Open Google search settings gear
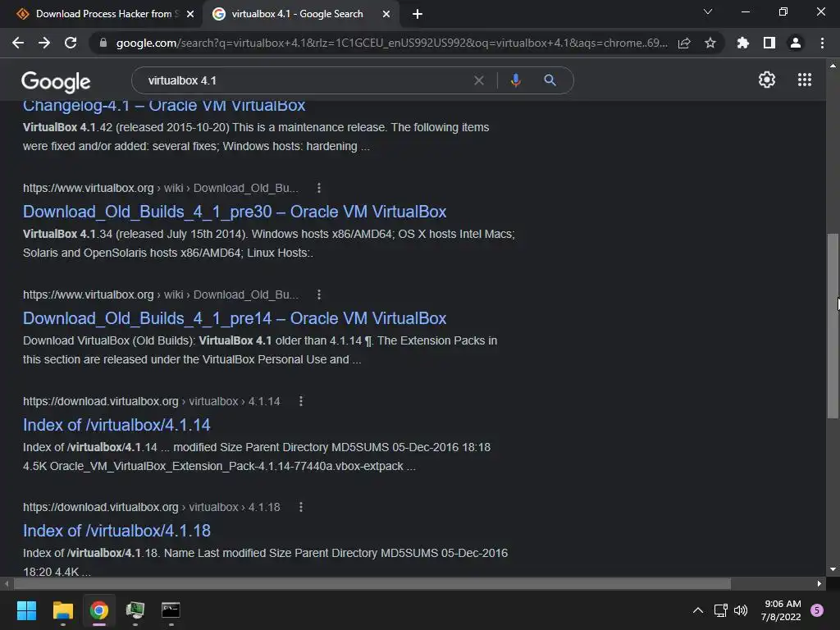Image resolution: width=840 pixels, height=630 pixels. [x=767, y=80]
